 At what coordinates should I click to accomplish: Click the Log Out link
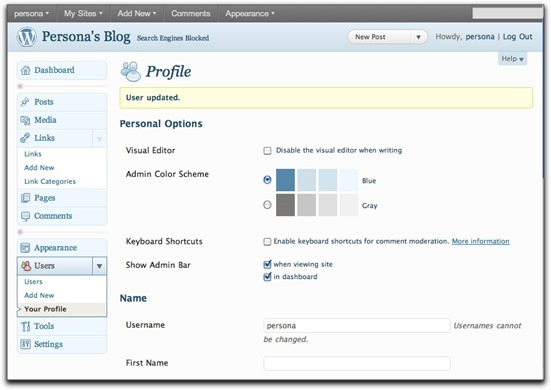(518, 37)
